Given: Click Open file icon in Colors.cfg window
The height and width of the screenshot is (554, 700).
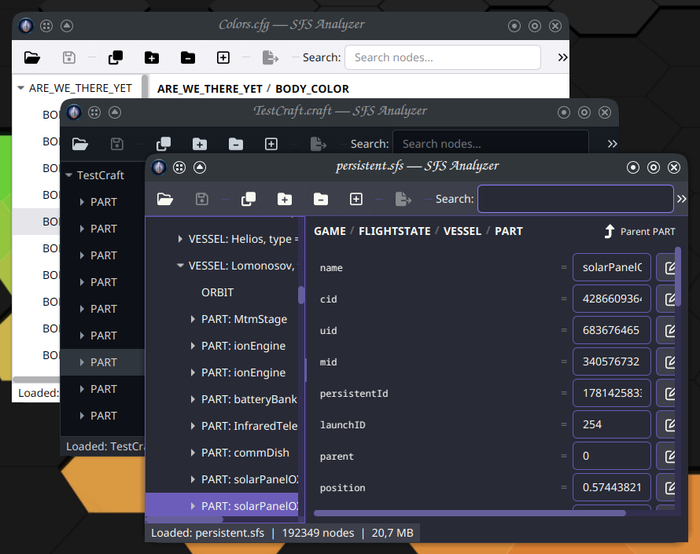Looking at the screenshot, I should pos(32,58).
